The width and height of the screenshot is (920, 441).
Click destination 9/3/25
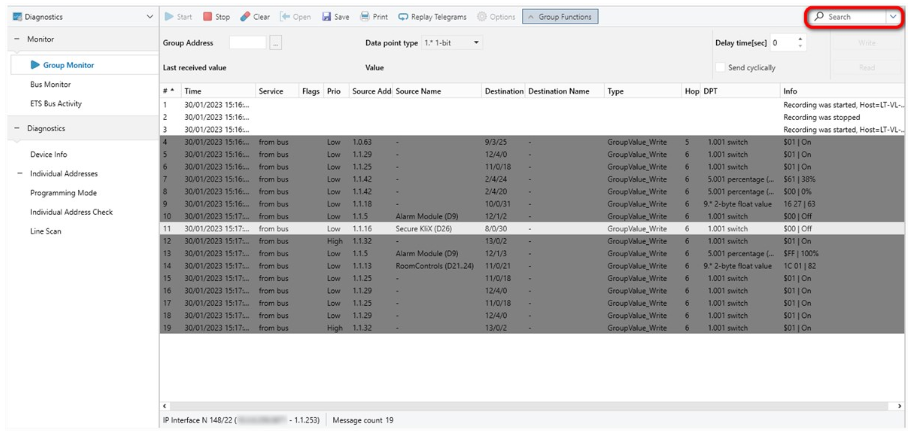[x=496, y=143]
